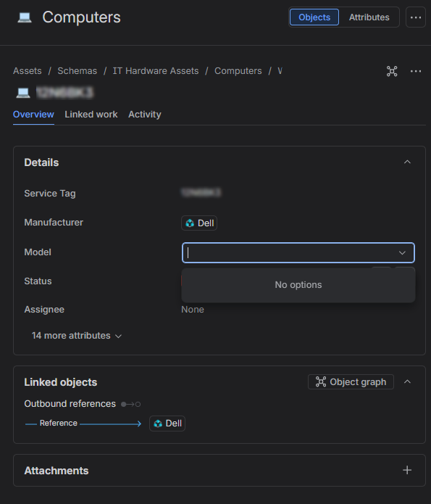The image size is (431, 504).
Task: Navigate to Schemas breadcrumb link
Action: click(77, 71)
